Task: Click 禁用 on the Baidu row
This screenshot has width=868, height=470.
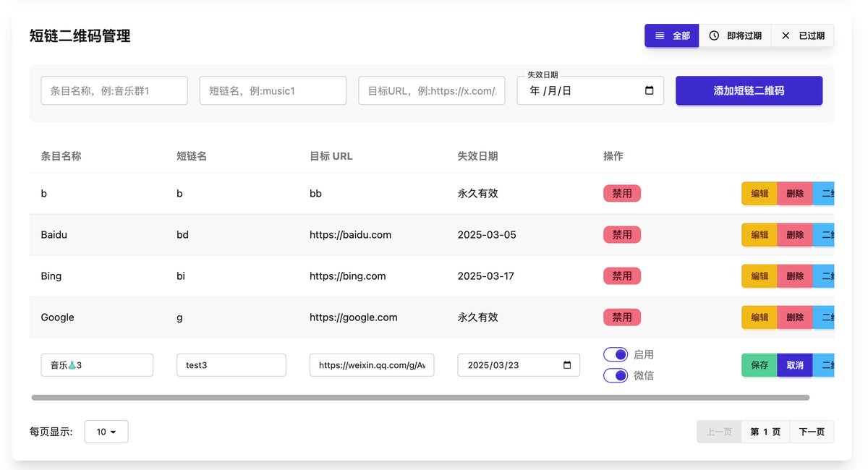Action: pos(621,234)
